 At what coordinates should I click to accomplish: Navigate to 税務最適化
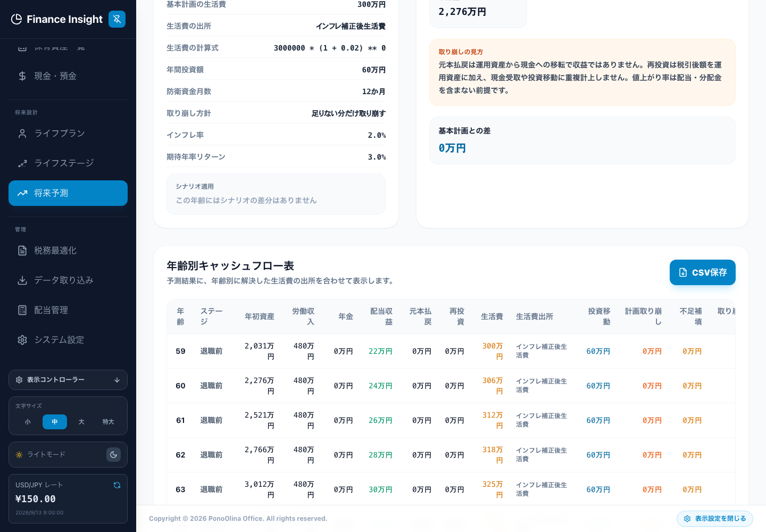coord(68,251)
